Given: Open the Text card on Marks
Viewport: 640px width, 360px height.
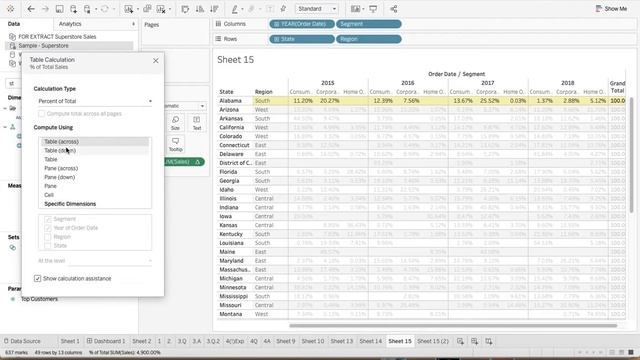Looking at the screenshot, I should click(197, 123).
